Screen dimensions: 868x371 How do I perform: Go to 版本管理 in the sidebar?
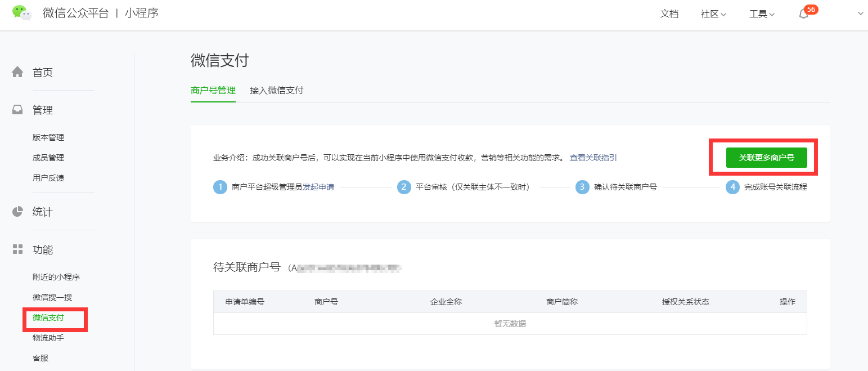(x=48, y=137)
